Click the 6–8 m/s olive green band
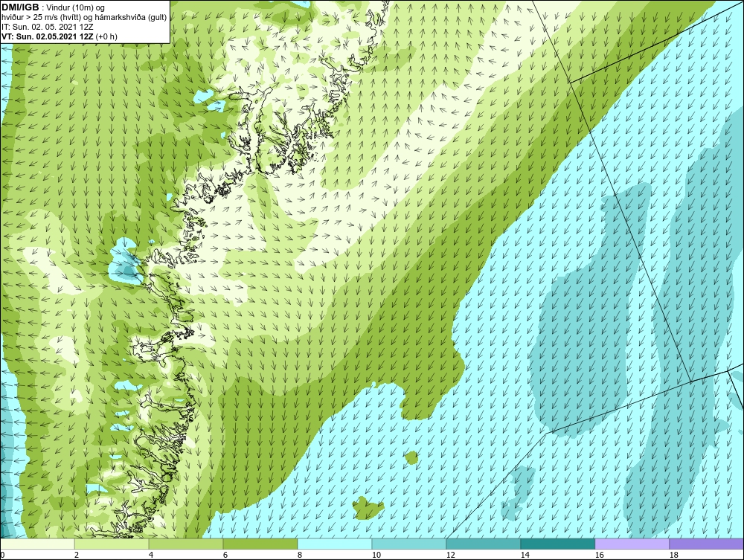This screenshot has width=744, height=560. coord(260,544)
